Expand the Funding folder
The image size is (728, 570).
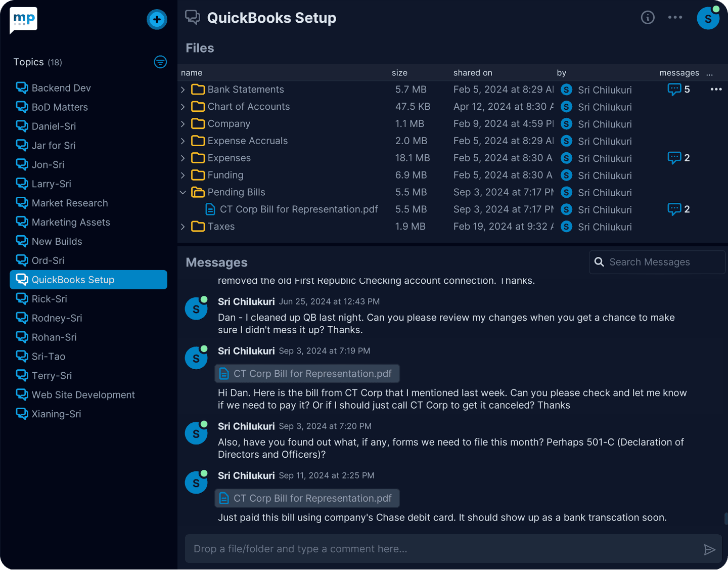tap(183, 175)
